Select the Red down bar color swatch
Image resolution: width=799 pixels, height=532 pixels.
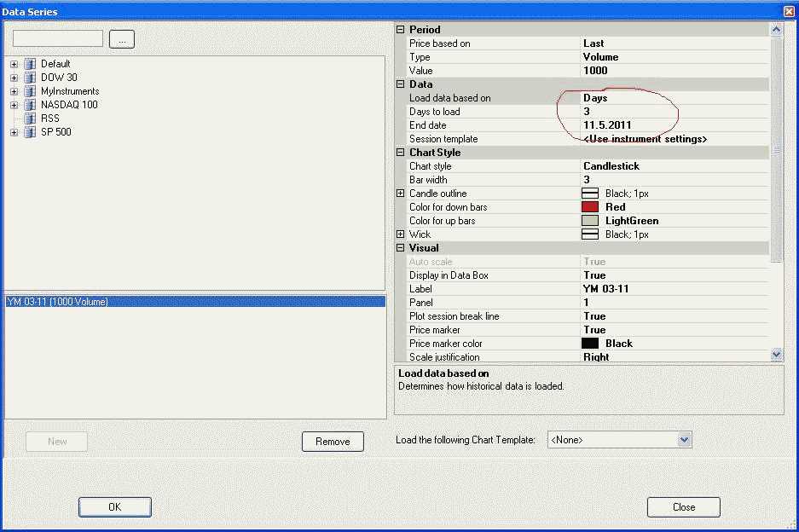pyautogui.click(x=590, y=207)
